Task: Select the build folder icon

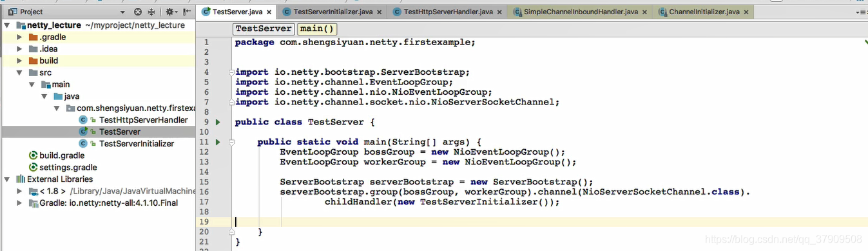Action: [x=33, y=61]
